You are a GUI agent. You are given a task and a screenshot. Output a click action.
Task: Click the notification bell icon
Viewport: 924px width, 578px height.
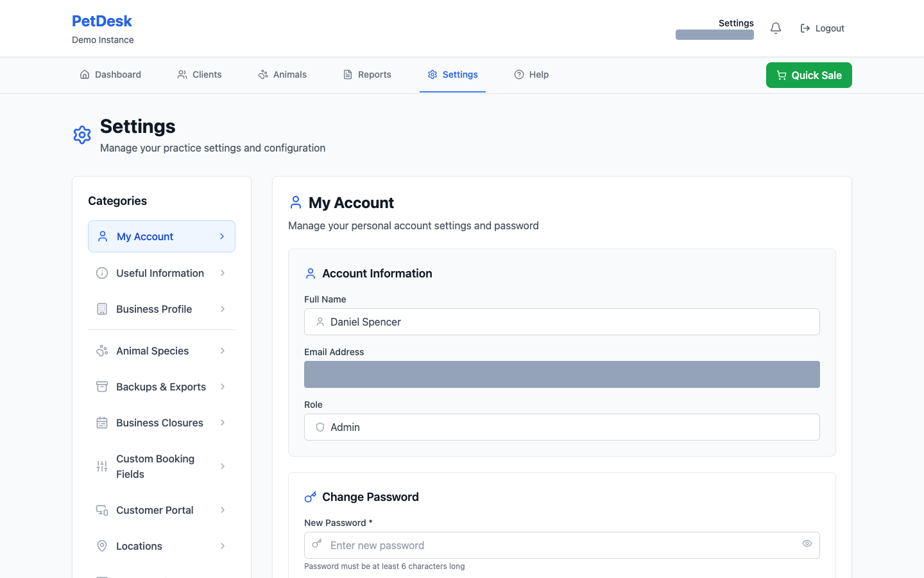click(x=776, y=28)
